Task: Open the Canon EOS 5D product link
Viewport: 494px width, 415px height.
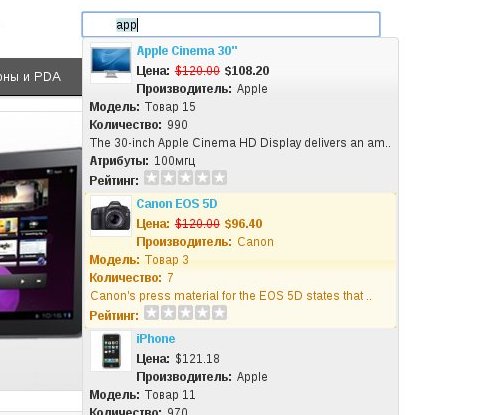Action: pyautogui.click(x=177, y=204)
